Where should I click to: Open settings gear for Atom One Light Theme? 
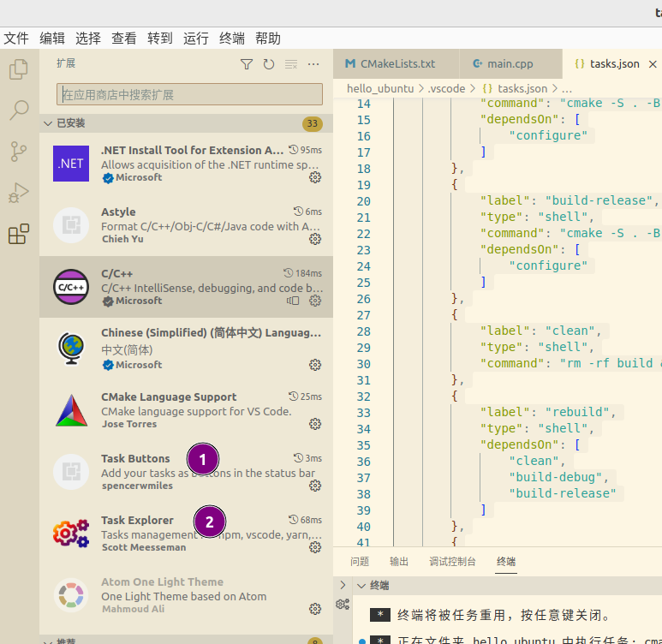tap(315, 609)
